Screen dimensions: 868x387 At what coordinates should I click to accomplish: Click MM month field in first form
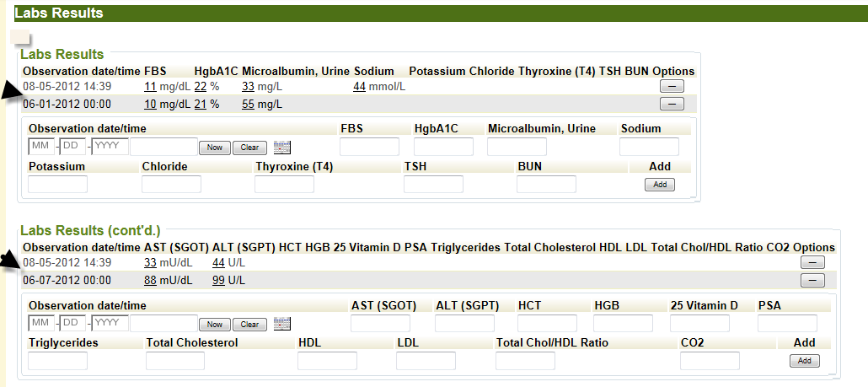click(x=41, y=147)
